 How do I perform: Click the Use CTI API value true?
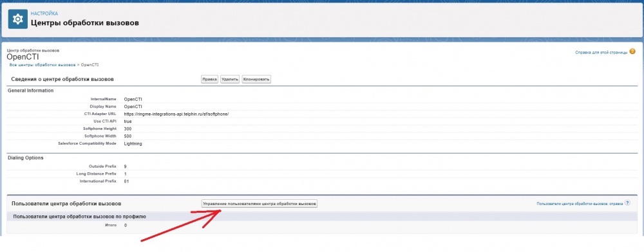128,122
